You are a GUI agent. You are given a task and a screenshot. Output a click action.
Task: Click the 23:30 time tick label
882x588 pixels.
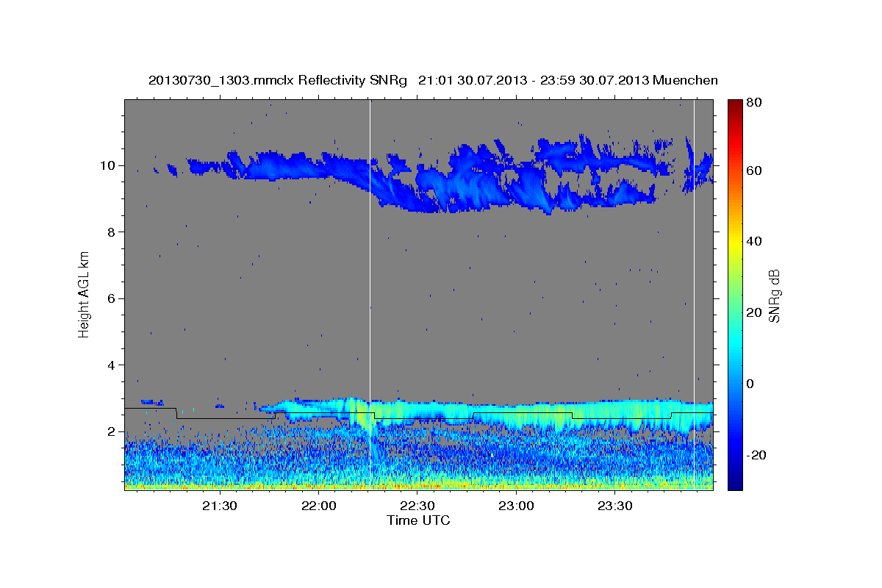pyautogui.click(x=615, y=506)
